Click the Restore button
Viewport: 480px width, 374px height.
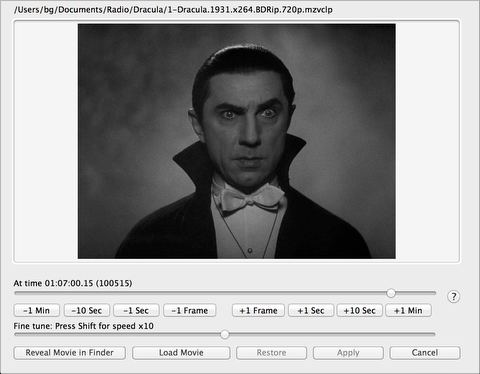click(x=271, y=353)
